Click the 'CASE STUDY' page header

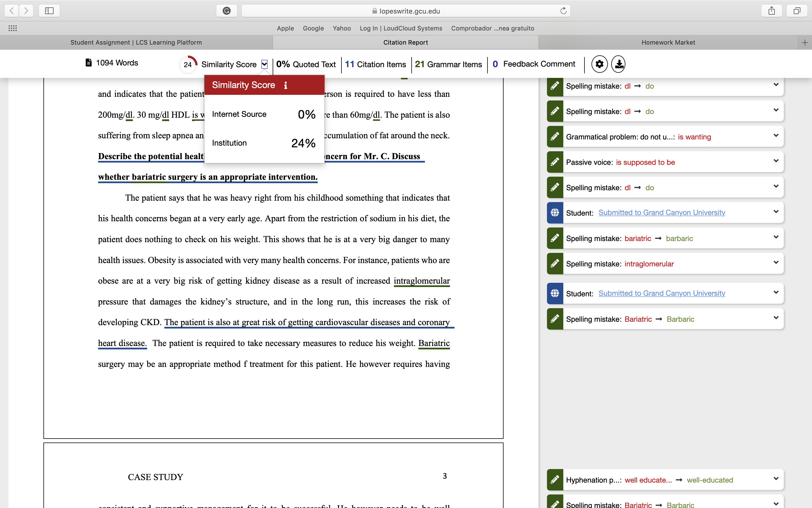pyautogui.click(x=155, y=477)
